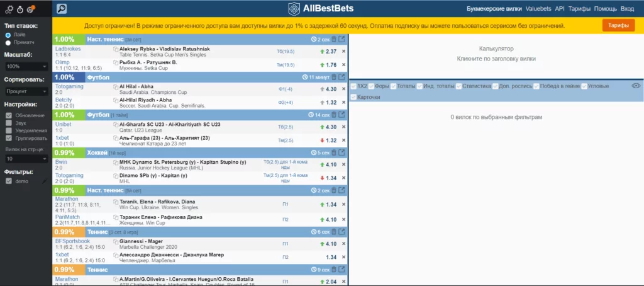Image resolution: width=644 pixels, height=286 pixels.
Task: Click the Хоккей 0.99% surebet header
Action: pos(201,152)
